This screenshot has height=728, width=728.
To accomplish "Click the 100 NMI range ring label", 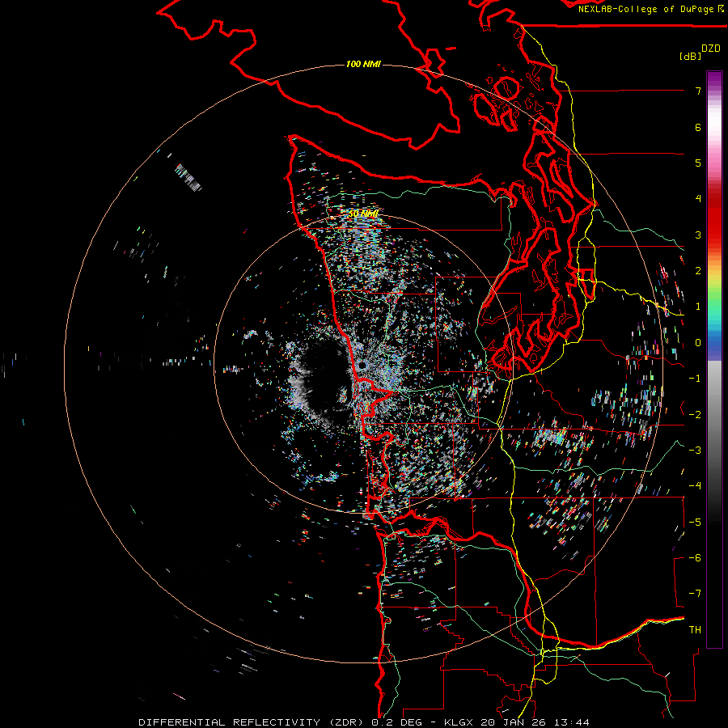I will [363, 64].
